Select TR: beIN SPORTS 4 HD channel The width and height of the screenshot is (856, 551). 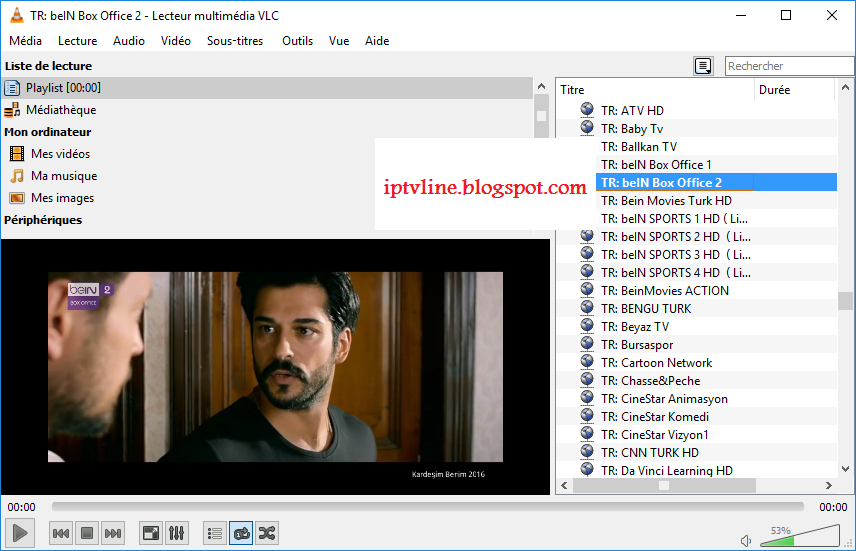point(676,273)
